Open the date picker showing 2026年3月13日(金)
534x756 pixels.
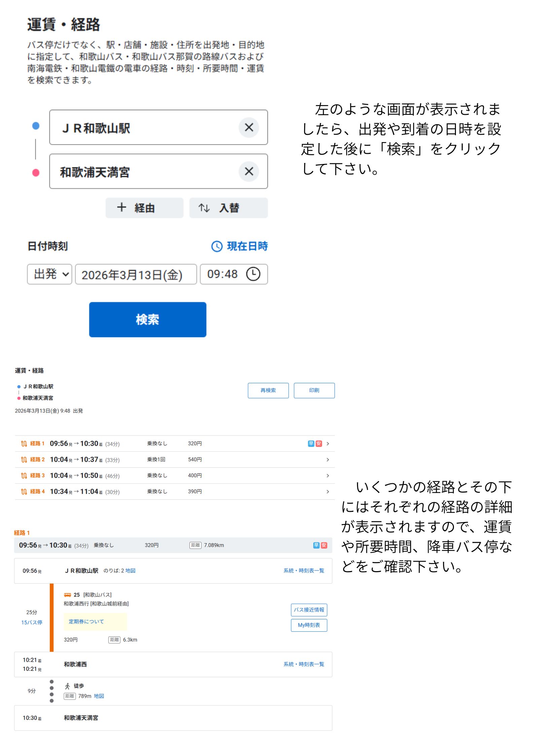[136, 274]
